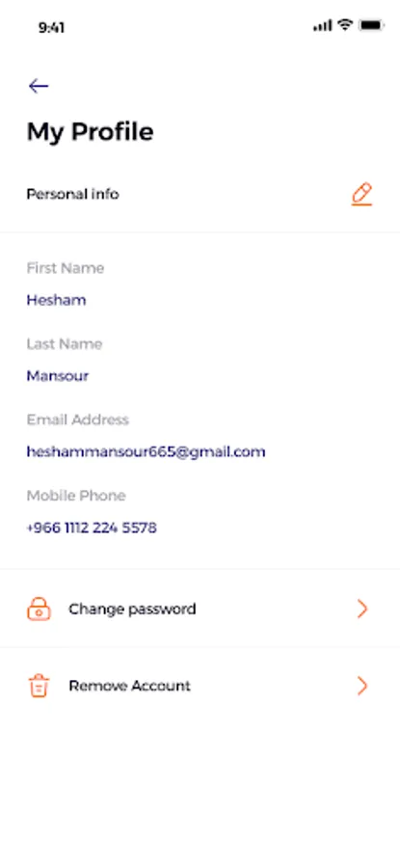The image size is (400, 868).
Task: Open the Remove Account option
Action: tap(200, 686)
